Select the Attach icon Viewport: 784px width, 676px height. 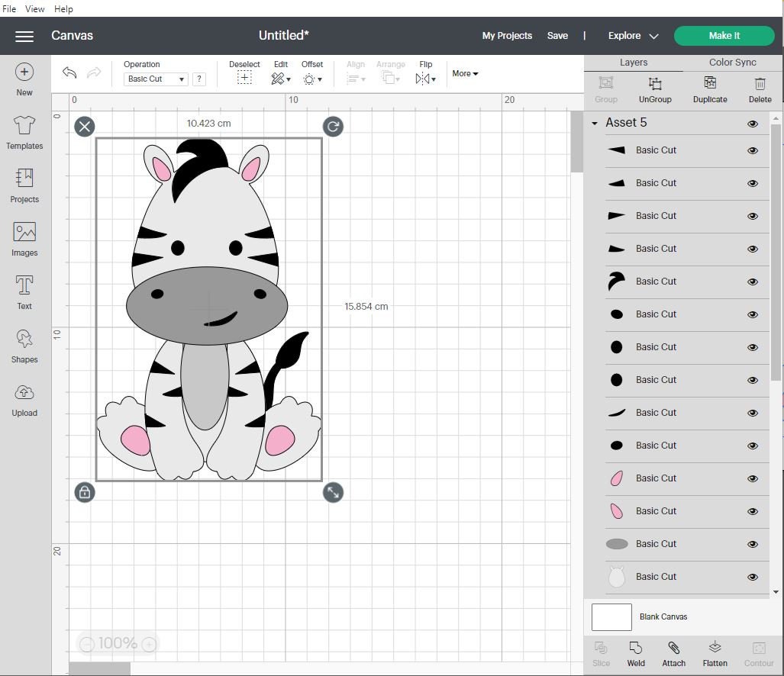coord(673,654)
